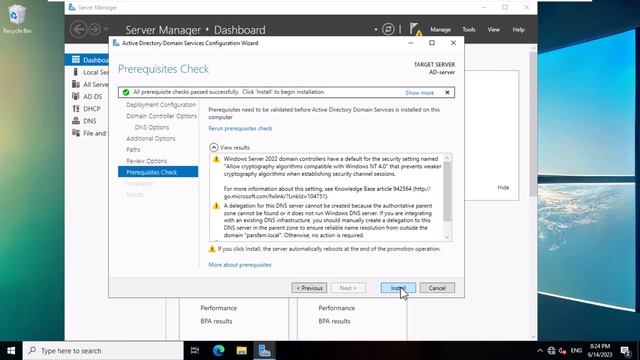Open the Tools menu in Server Manager
640x360 pixels.
pyautogui.click(x=469, y=29)
